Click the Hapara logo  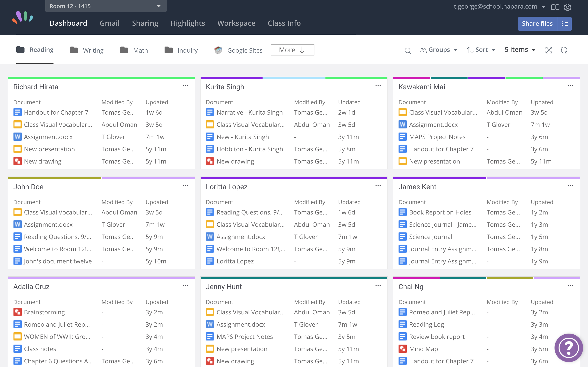click(23, 17)
